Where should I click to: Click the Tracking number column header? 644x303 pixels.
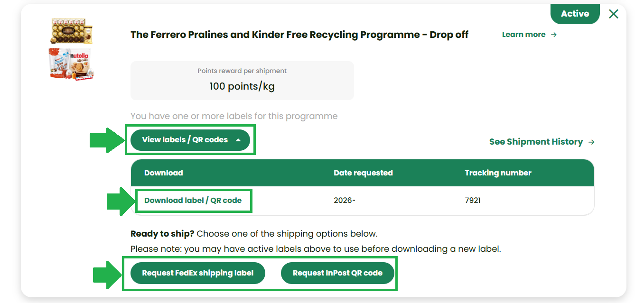click(x=498, y=173)
